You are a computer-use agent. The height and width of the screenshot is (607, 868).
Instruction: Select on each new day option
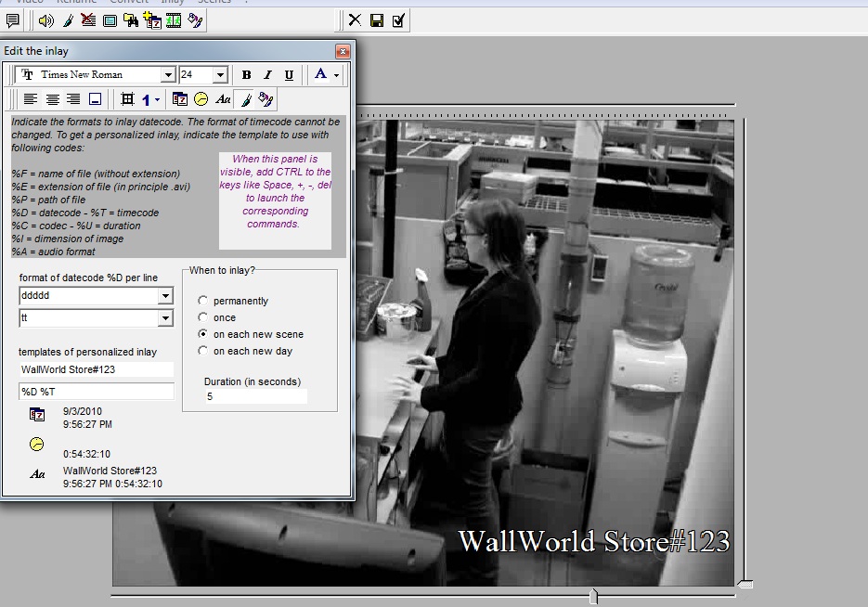[203, 351]
